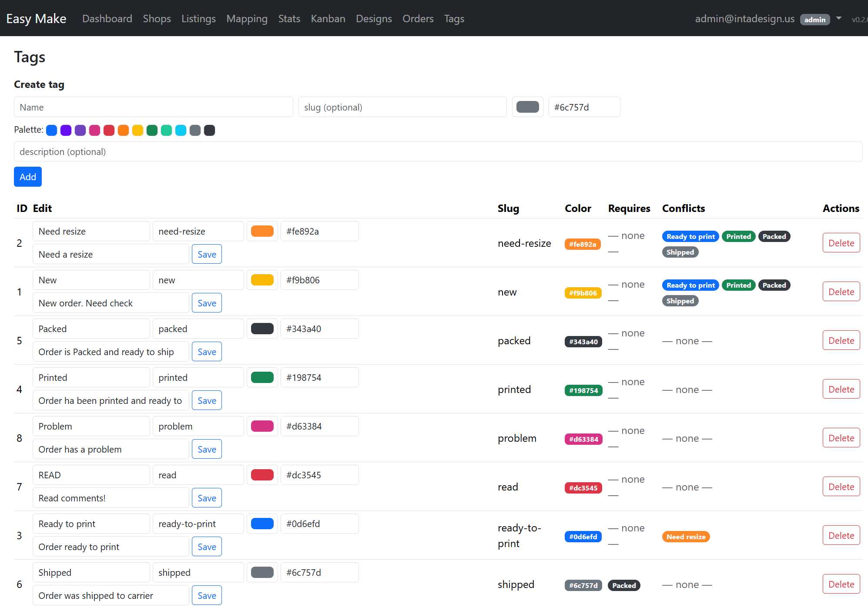Screen dimensions: 868x608
Task: Click the description (optional) field
Action: (438, 151)
